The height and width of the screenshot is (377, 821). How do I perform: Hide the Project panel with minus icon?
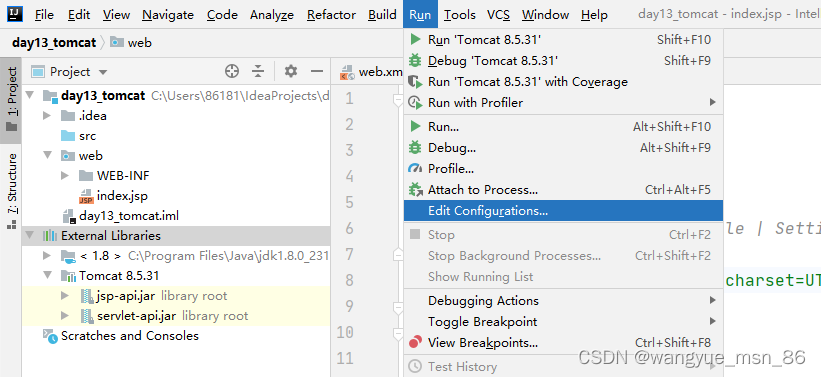pos(316,71)
